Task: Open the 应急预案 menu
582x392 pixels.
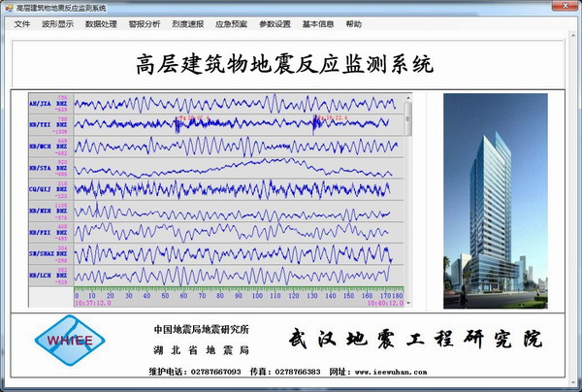Action: 231,22
